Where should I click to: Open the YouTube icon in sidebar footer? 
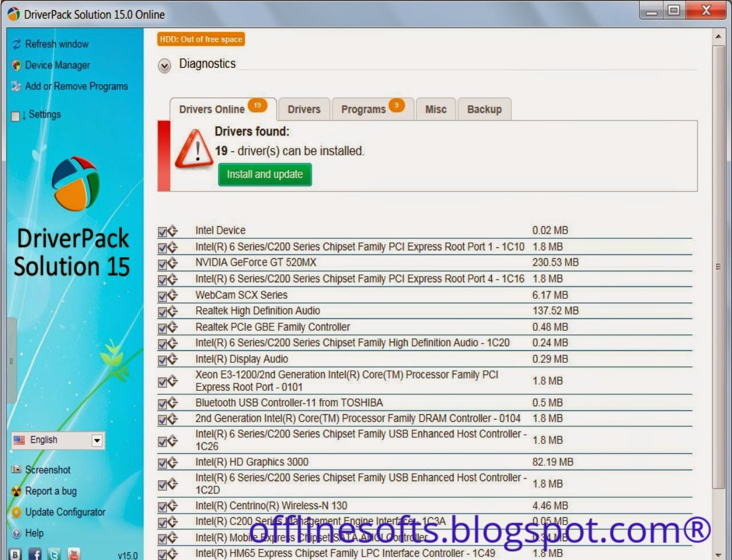(74, 554)
